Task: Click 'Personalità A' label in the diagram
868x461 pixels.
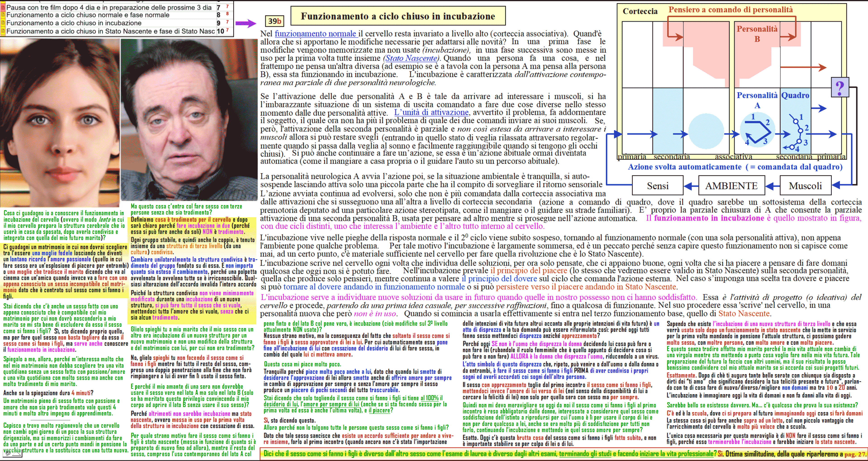Action: 757,100
